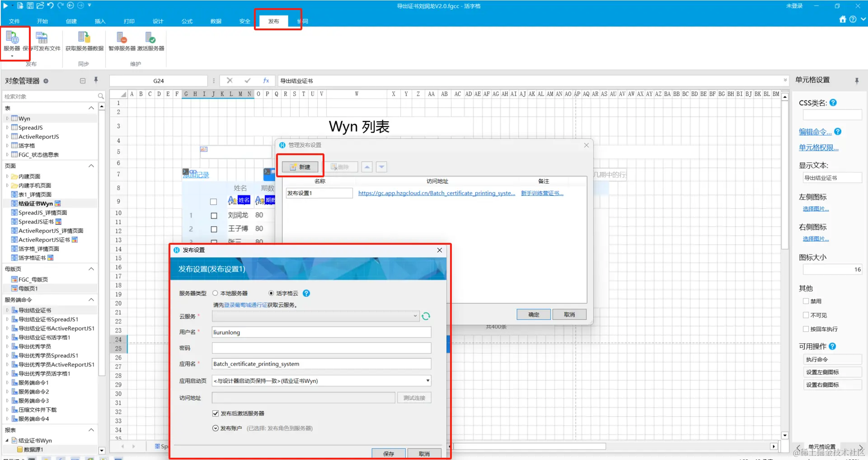Collapse the 报表 section
This screenshot has width=868, height=460.
[91, 430]
